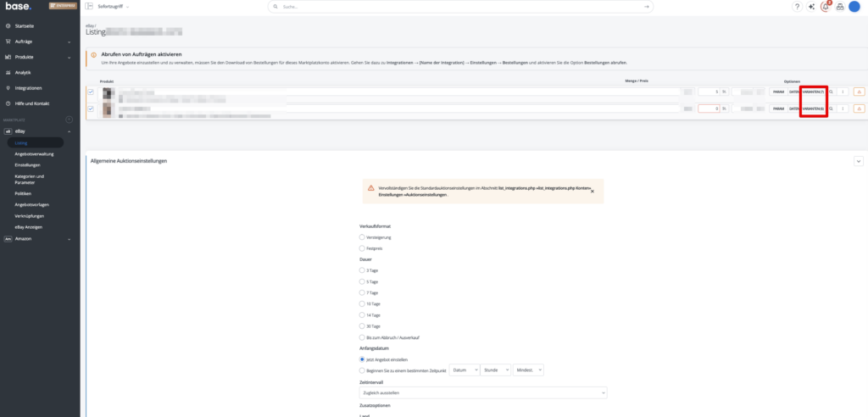Uncheck the first product row checkbox
This screenshot has height=417, width=868.
(x=91, y=92)
